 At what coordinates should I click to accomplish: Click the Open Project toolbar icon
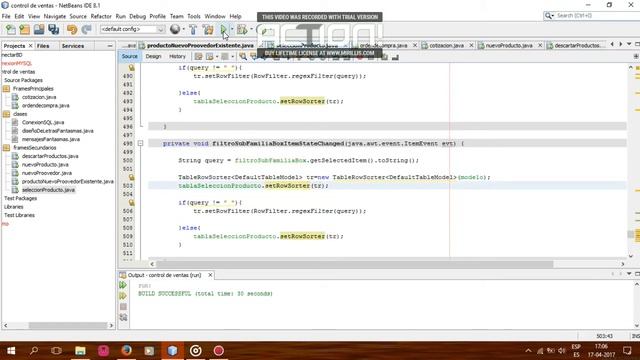point(39,29)
